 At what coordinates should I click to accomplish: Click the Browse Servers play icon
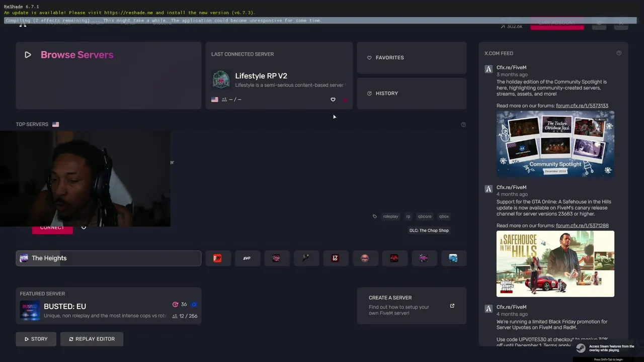tap(28, 55)
